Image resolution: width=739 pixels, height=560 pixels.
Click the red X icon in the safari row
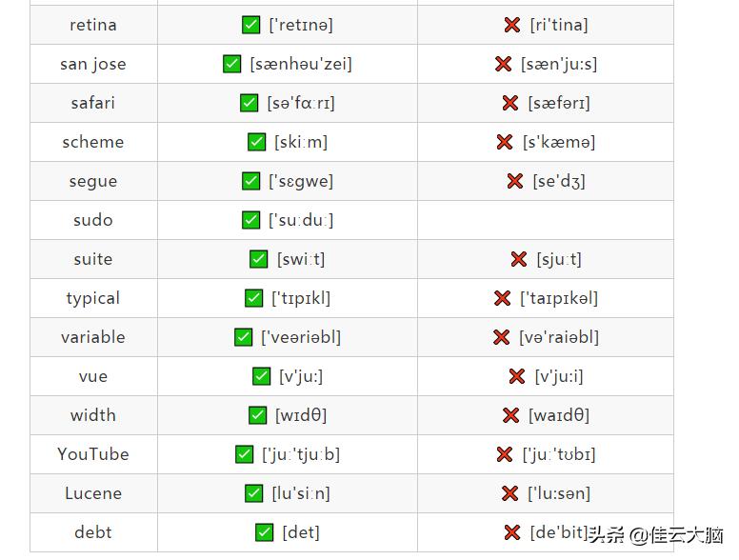coord(509,103)
